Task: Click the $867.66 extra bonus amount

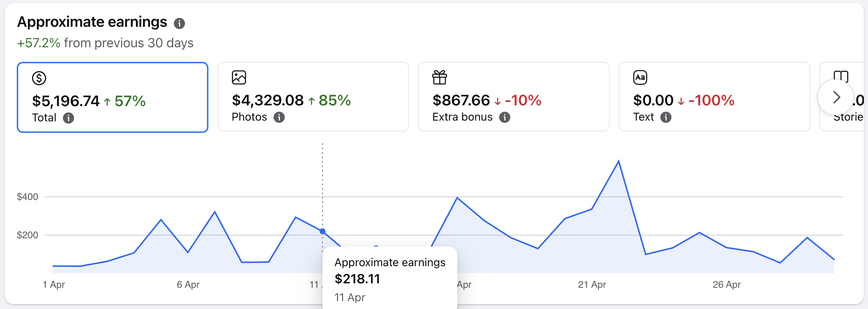Action: pos(461,101)
